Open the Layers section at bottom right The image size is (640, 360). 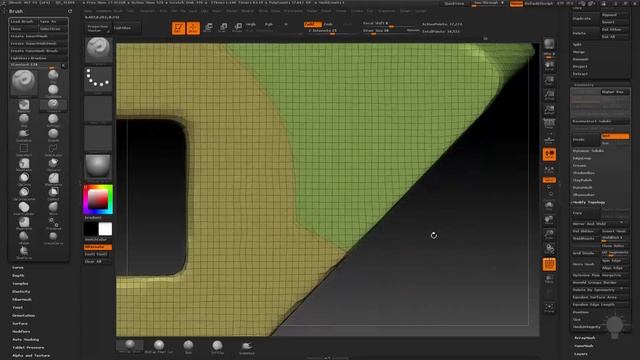pyautogui.click(x=581, y=354)
